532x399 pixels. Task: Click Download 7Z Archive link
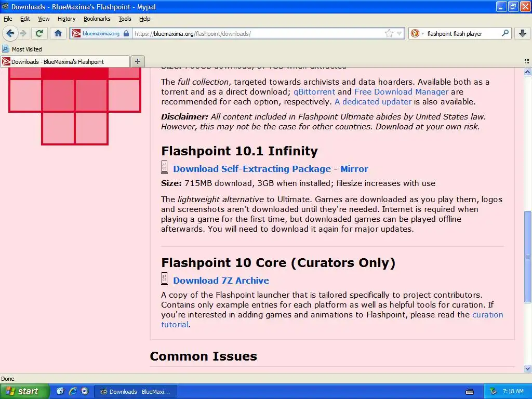pos(221,280)
